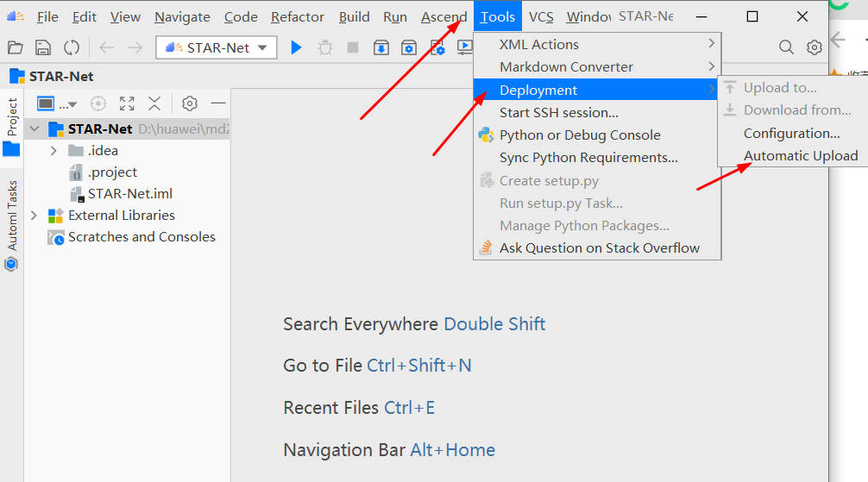
Task: Run the STAR-Net configuration
Action: pyautogui.click(x=296, y=48)
